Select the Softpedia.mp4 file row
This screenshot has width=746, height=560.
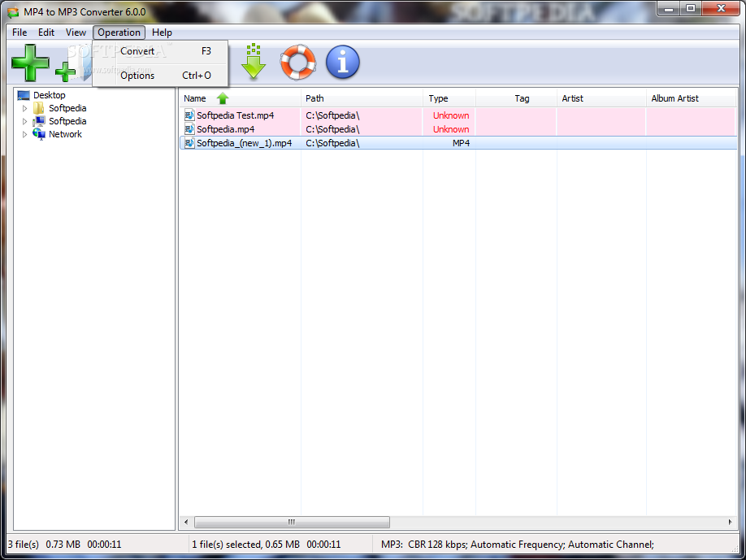coord(458,129)
